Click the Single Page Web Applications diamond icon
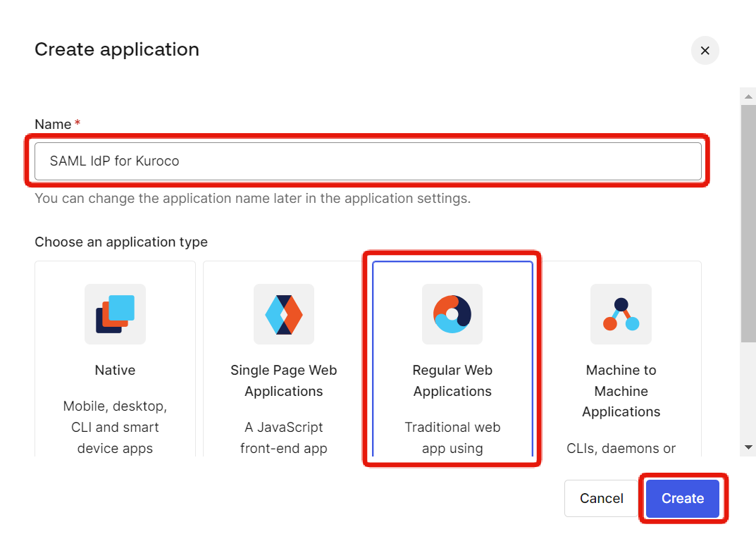 pyautogui.click(x=283, y=314)
